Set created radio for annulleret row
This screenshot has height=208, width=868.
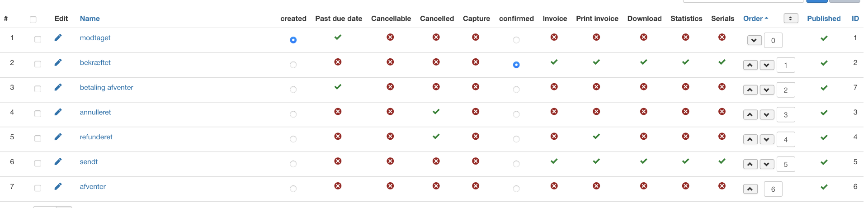pyautogui.click(x=293, y=114)
